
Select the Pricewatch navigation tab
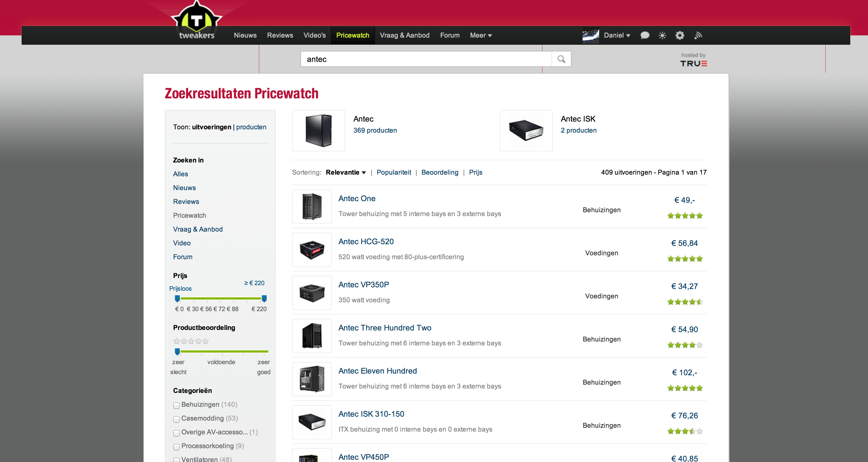(x=352, y=35)
